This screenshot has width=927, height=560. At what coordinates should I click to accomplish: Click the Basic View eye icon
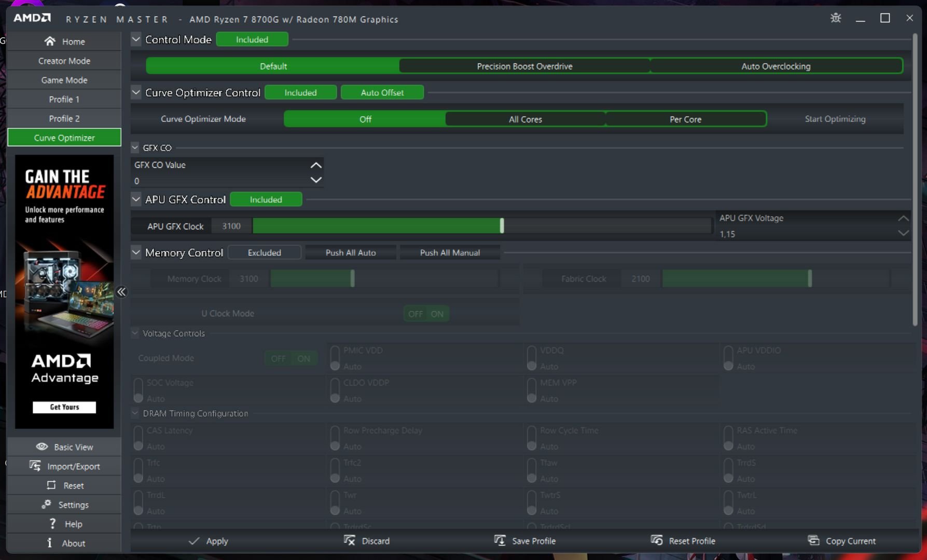42,446
